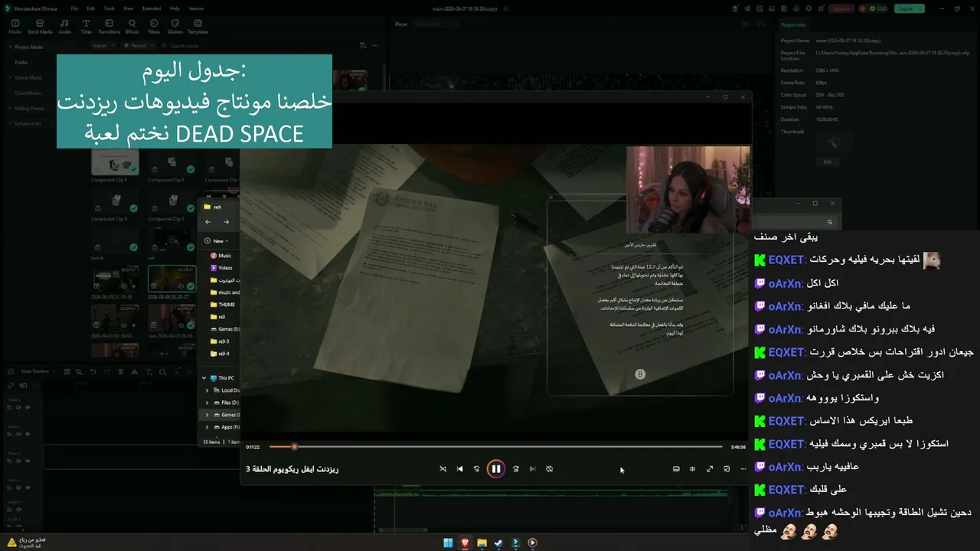Seek along the media player progress bar
The image size is (980, 551).
click(x=496, y=447)
